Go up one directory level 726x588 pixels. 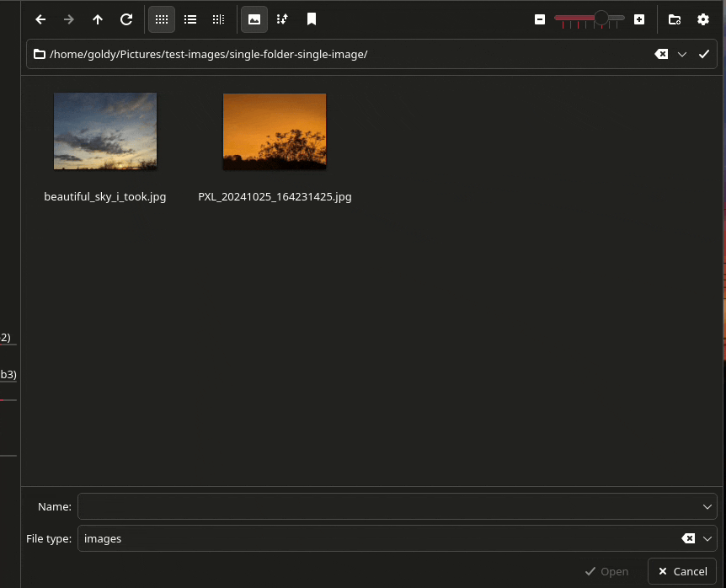pos(97,19)
